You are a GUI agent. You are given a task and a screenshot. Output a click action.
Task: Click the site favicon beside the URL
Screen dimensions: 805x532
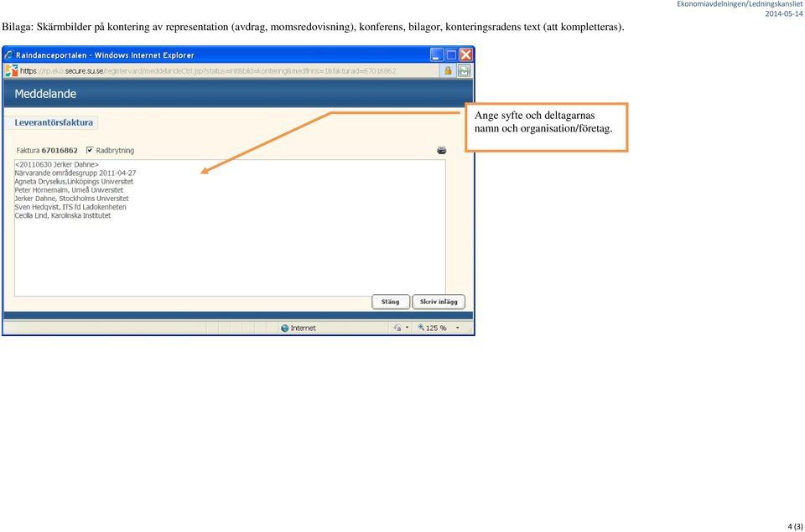pyautogui.click(x=11, y=71)
